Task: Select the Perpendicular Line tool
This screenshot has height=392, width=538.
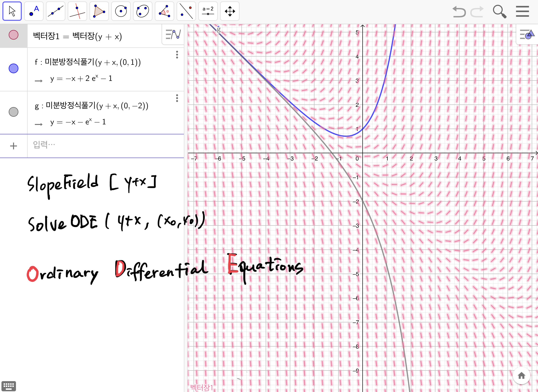Action: click(x=77, y=11)
